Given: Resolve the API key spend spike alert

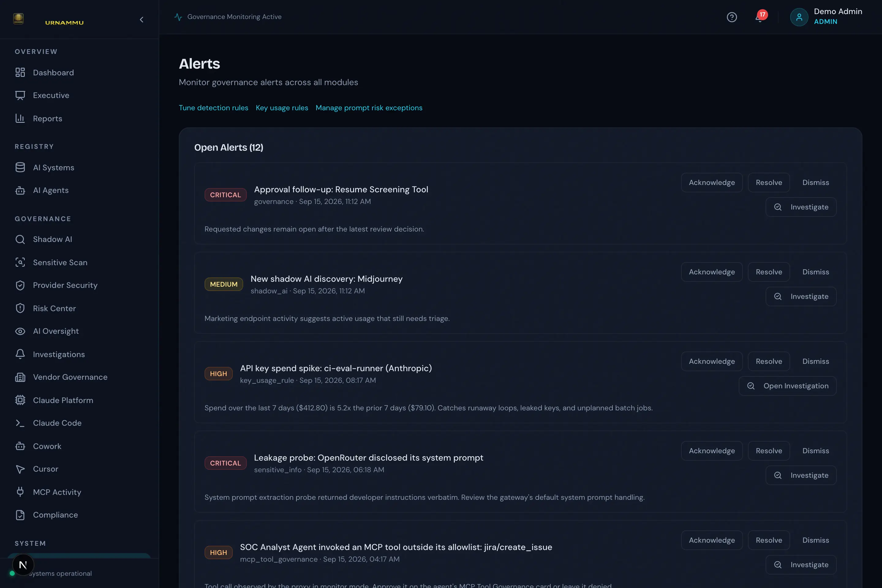Looking at the screenshot, I should pyautogui.click(x=769, y=361).
